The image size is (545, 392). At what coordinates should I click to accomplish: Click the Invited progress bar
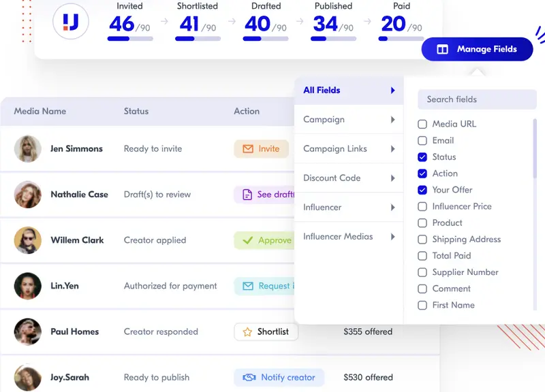click(129, 39)
